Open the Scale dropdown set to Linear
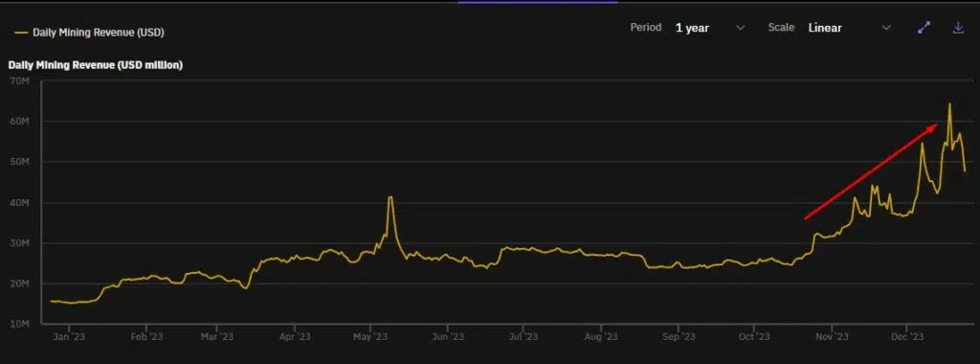Screen dimensions: 980x364 (850, 28)
